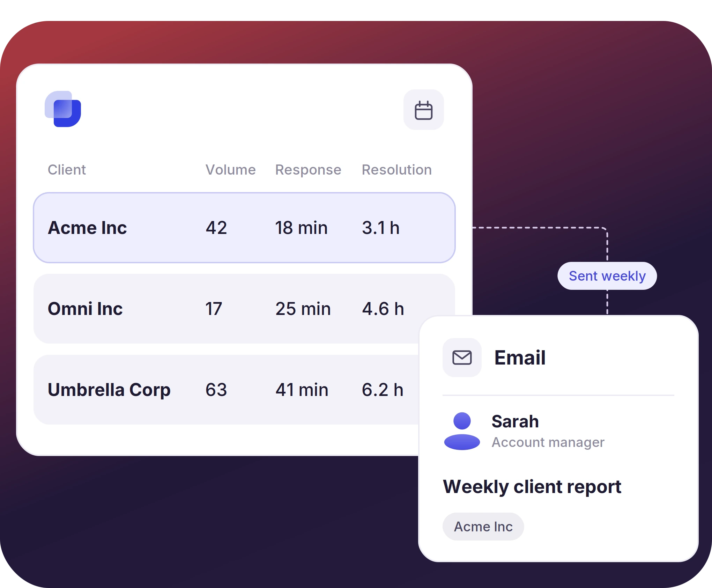Select Sarah's avatar icon
Screen dimensions: 712x588
pos(462,431)
